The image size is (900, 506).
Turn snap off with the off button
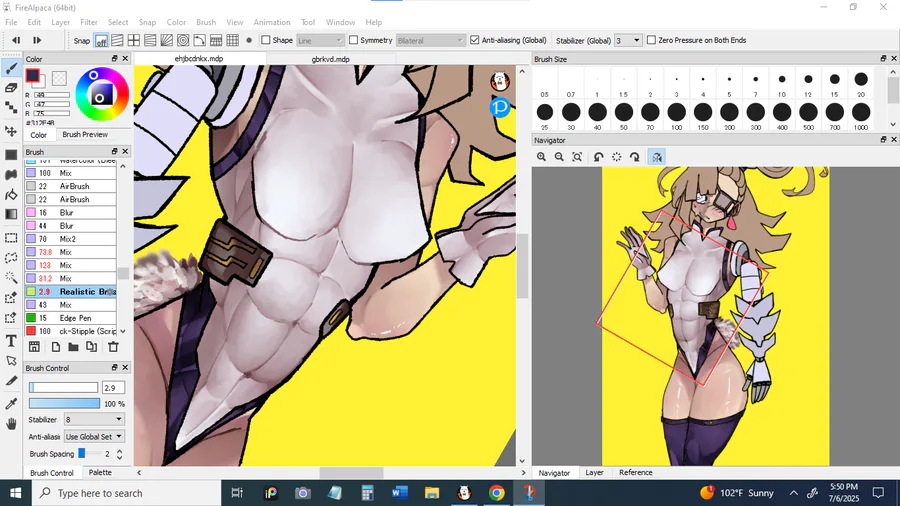coord(101,41)
